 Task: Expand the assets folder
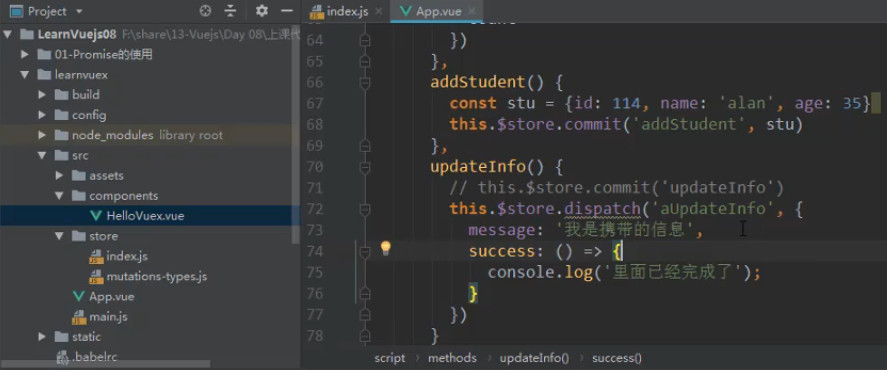[x=59, y=175]
